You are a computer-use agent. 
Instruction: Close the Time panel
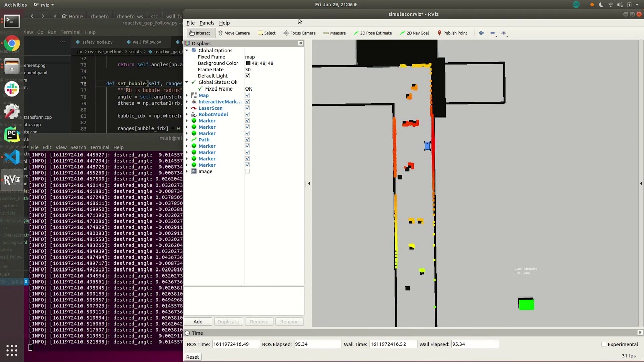coord(640,333)
